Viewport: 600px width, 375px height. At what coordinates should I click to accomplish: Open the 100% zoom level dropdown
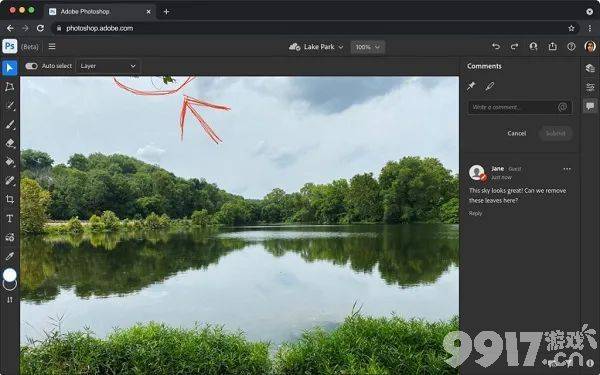coord(367,47)
